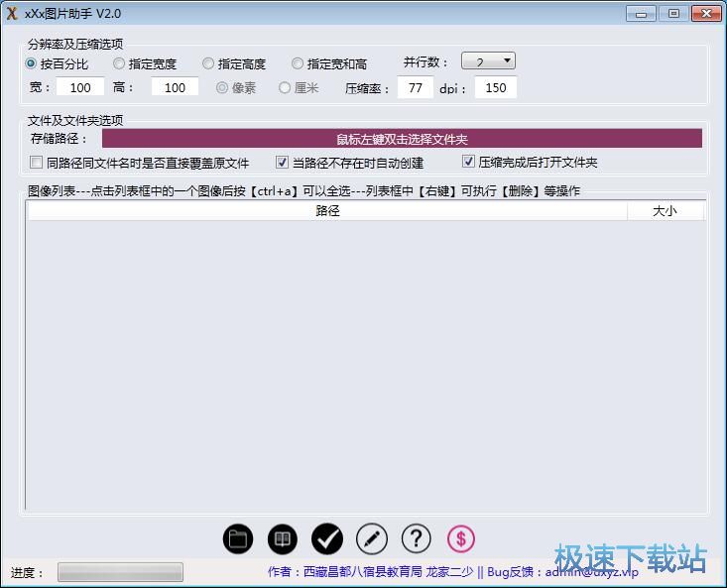Click the pink dollar donate icon
Viewport: 727px width, 588px height.
[x=460, y=538]
